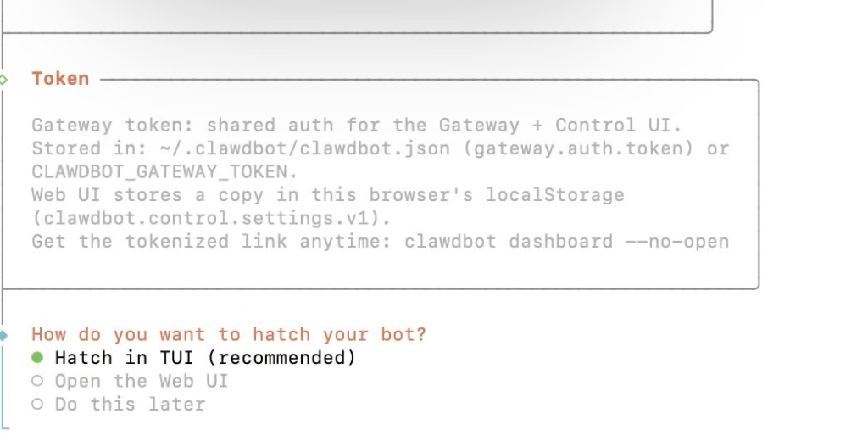Click the blue diamond marker beside hatch question

coord(3,335)
